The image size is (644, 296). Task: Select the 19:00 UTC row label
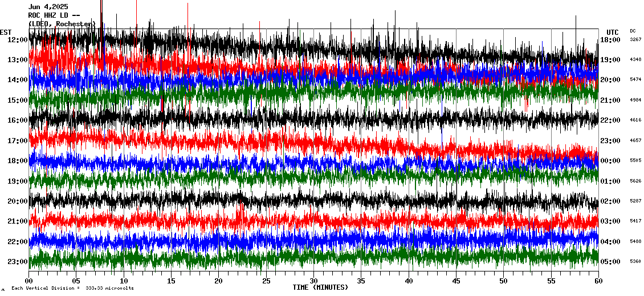(x=610, y=60)
